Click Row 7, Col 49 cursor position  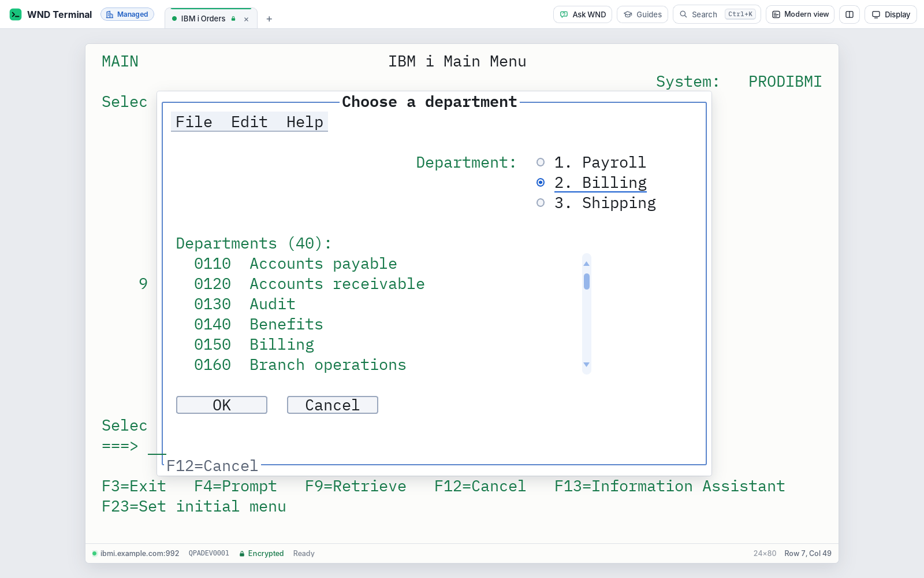pos(808,554)
